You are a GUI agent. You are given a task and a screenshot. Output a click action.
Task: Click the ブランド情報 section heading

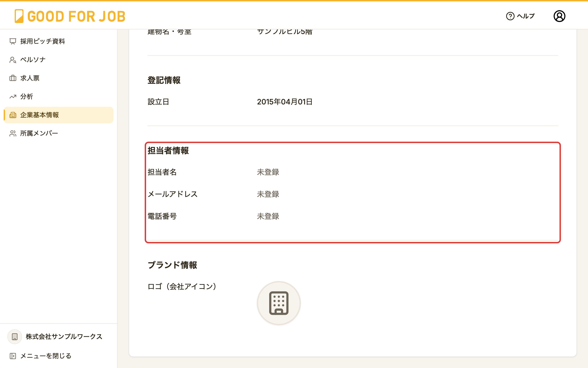coord(172,265)
